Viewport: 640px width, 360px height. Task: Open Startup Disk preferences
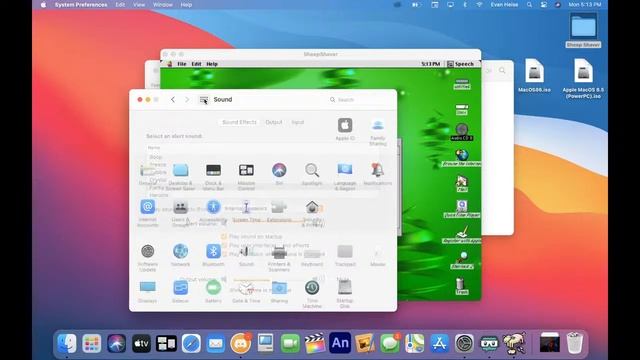coord(345,294)
